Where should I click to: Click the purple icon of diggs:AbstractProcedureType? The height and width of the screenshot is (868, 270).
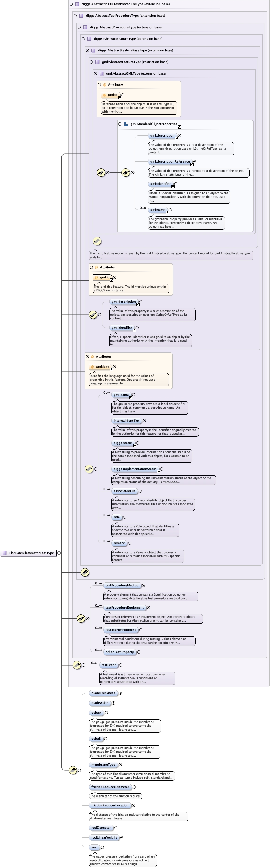click(x=85, y=27)
